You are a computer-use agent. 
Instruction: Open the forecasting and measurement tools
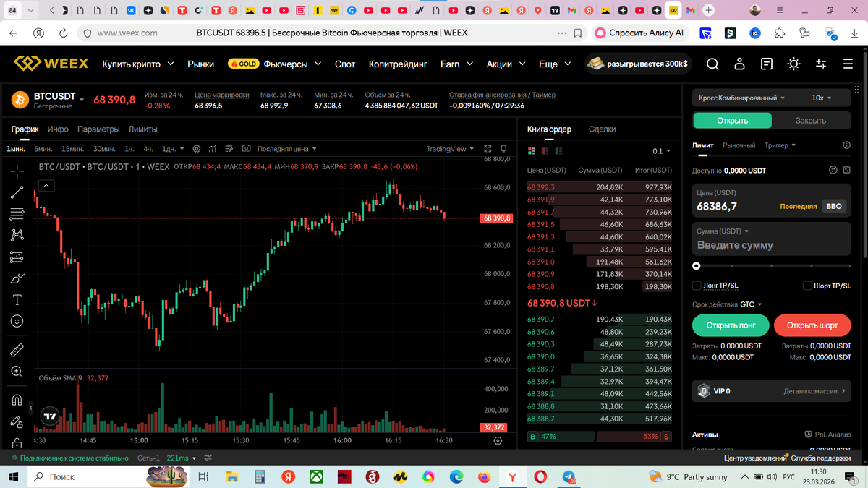click(17, 257)
